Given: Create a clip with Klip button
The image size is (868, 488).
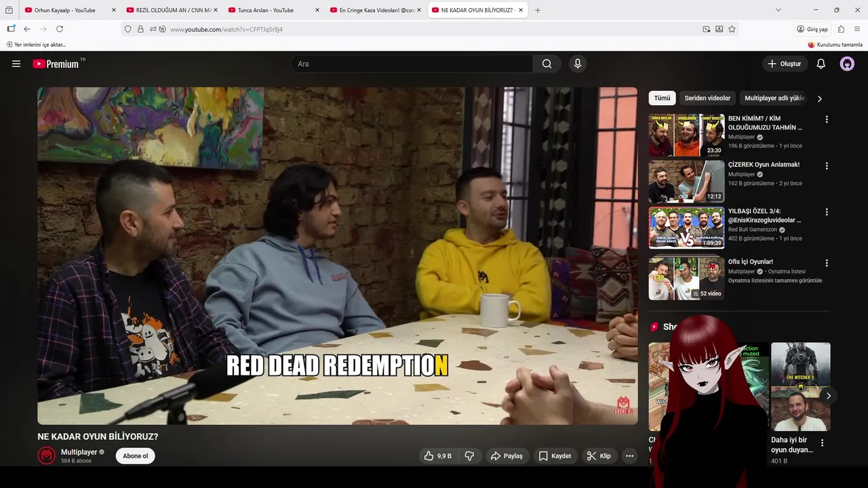Looking at the screenshot, I should click(599, 456).
